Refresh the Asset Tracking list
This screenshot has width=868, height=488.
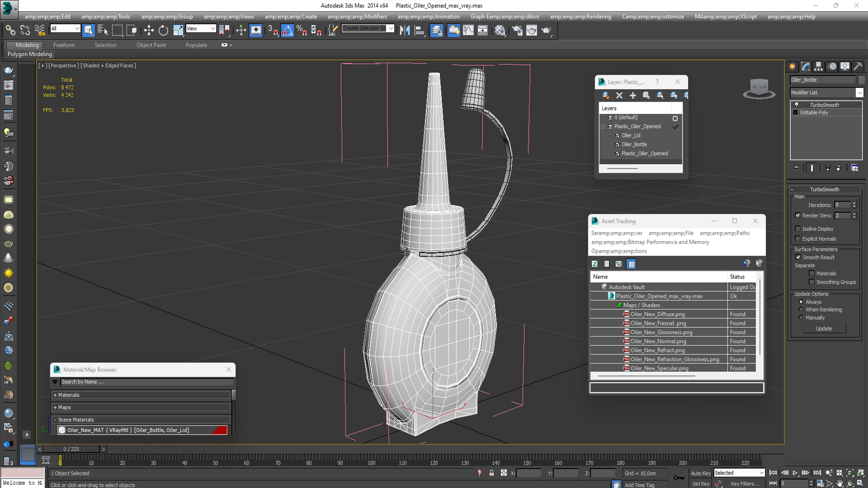(594, 264)
